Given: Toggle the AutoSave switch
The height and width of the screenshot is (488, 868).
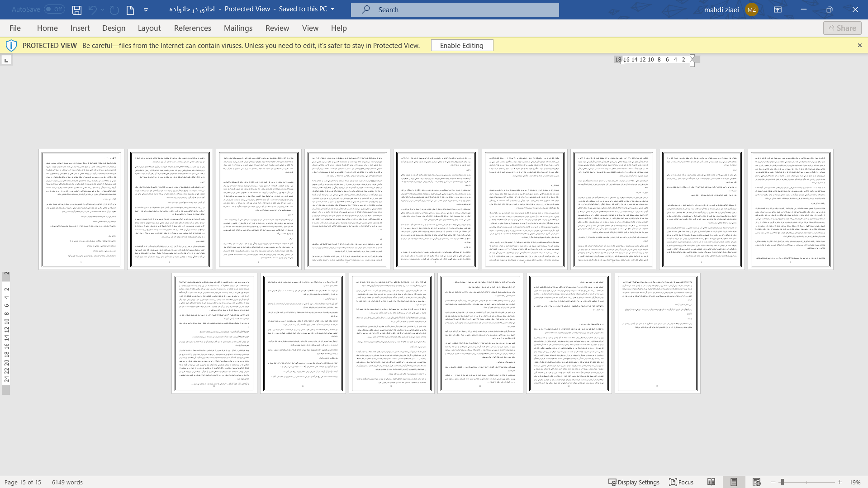Looking at the screenshot, I should click(54, 9).
